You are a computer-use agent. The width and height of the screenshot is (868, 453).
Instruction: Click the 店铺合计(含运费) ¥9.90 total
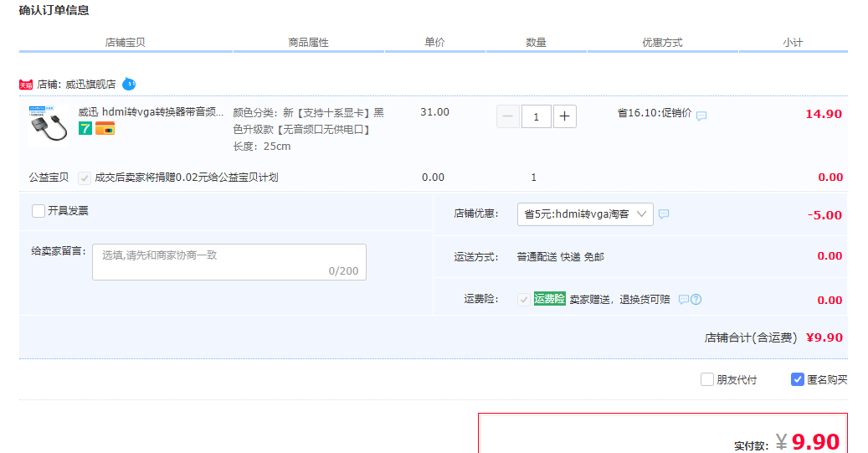coord(773,337)
